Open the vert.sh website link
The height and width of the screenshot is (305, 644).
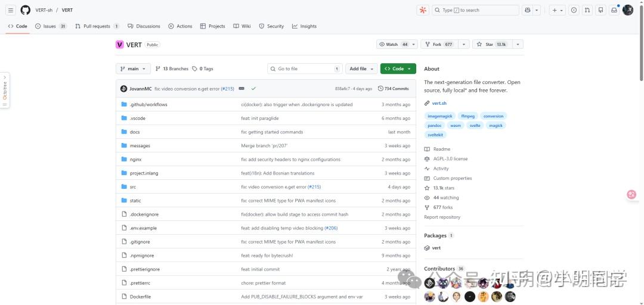pyautogui.click(x=439, y=103)
